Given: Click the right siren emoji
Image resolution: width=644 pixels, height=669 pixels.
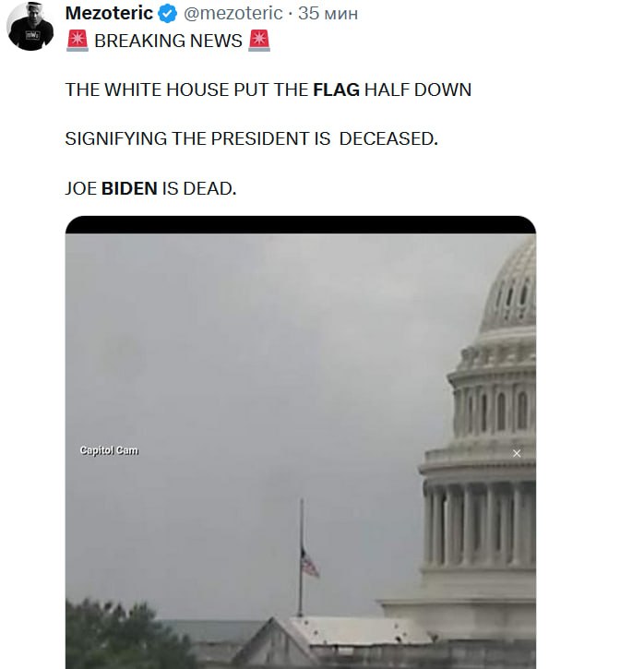Looking at the screenshot, I should click(x=259, y=41).
